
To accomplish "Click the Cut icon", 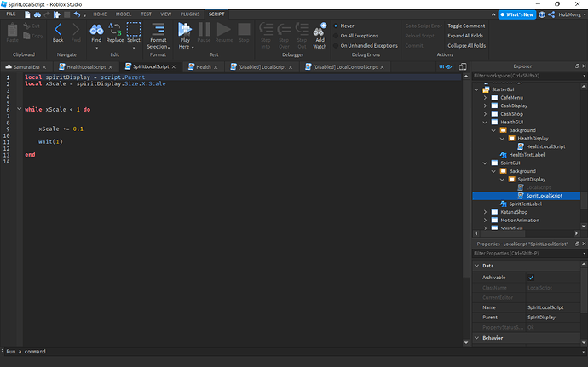I will tap(27, 26).
